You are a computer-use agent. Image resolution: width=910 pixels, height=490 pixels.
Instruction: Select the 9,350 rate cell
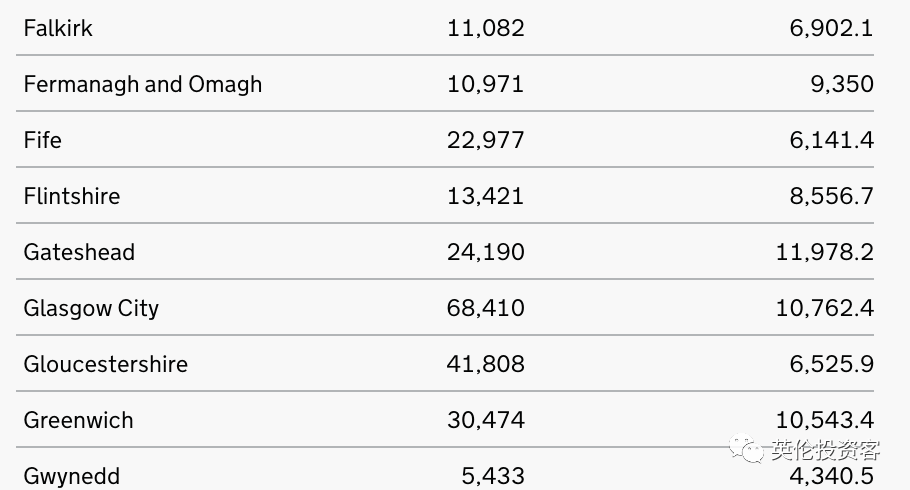tap(842, 84)
